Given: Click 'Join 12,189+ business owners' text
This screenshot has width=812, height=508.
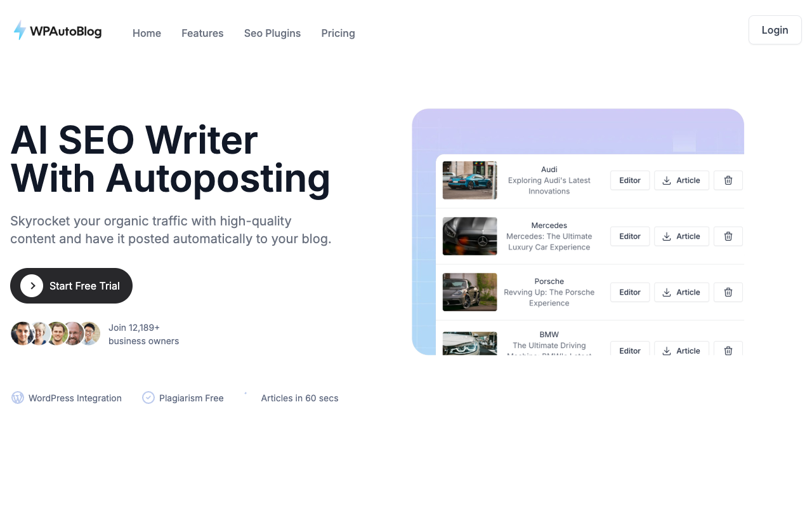Looking at the screenshot, I should (x=143, y=334).
